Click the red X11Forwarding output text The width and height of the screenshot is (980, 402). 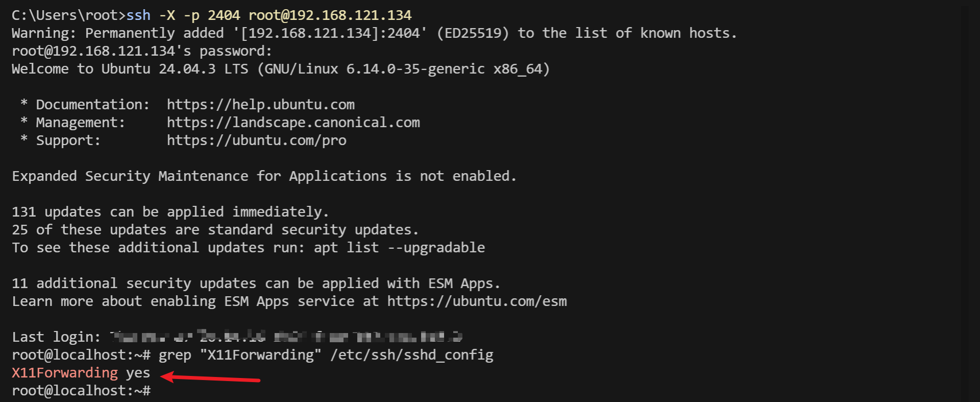click(x=65, y=373)
